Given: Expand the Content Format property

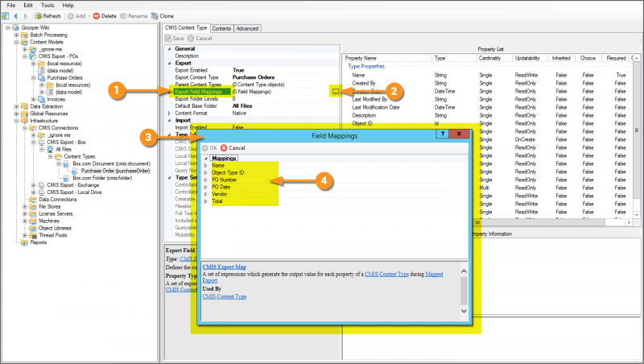Looking at the screenshot, I should point(169,113).
